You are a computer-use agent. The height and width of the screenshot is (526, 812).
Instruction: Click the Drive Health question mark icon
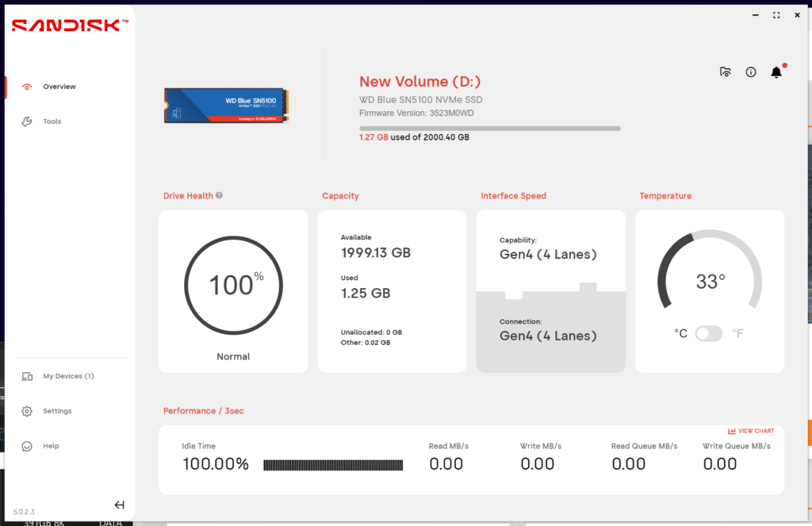click(219, 195)
